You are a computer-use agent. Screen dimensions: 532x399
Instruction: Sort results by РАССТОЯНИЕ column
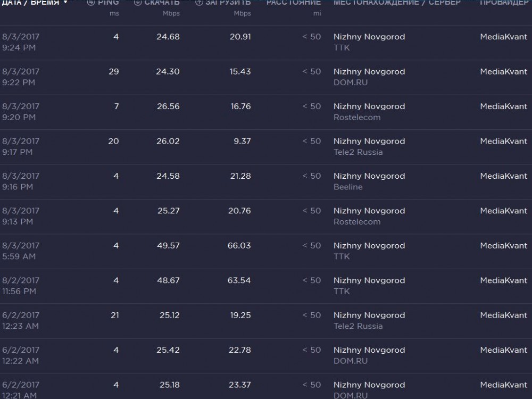(x=294, y=3)
